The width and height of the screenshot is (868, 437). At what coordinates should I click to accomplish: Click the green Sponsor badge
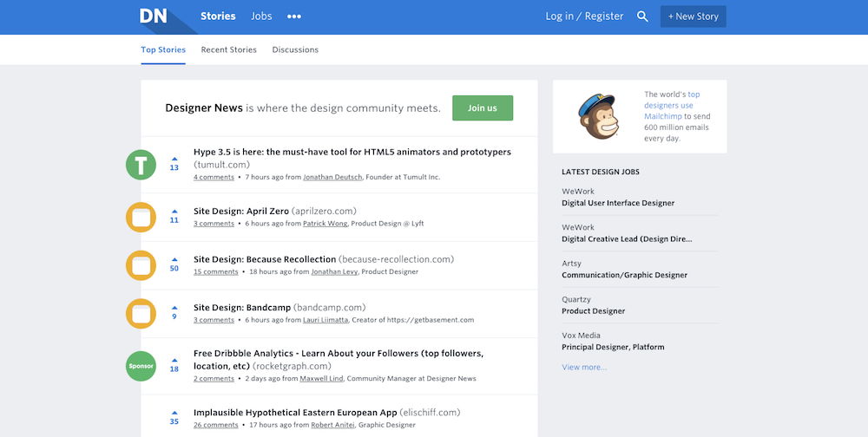pos(141,366)
